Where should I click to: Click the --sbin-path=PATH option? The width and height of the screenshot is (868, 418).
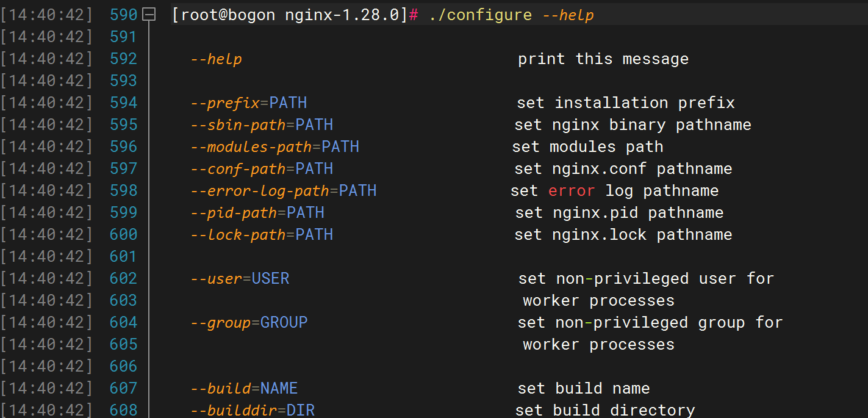[262, 124]
